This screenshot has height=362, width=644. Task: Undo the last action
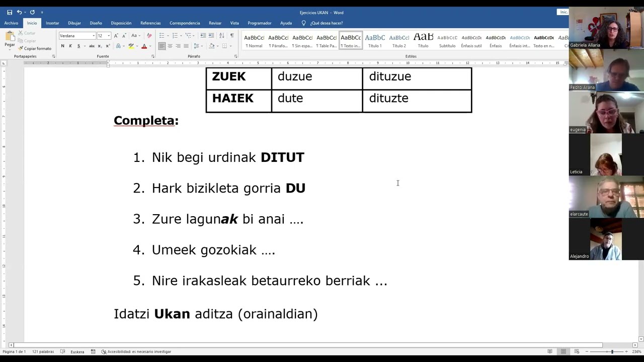click(x=20, y=12)
